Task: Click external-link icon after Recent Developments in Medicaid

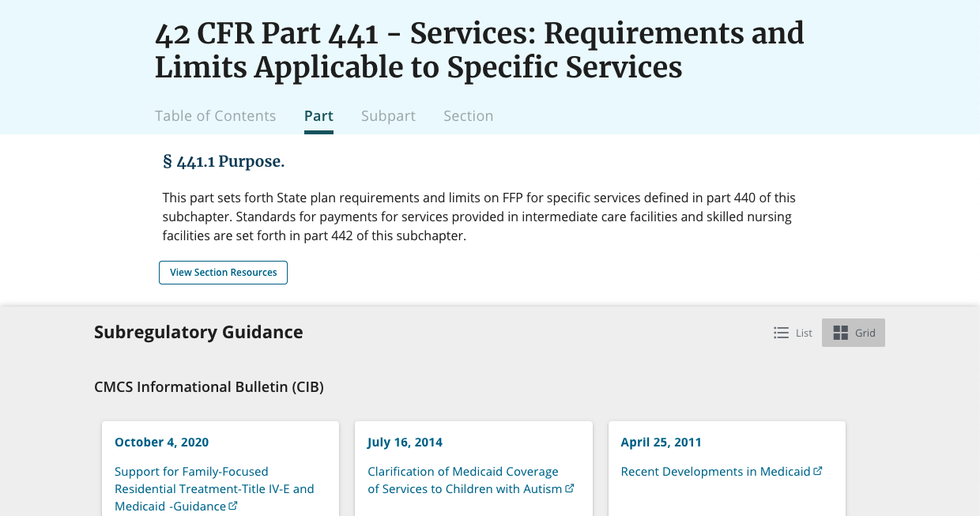Action: click(x=818, y=471)
